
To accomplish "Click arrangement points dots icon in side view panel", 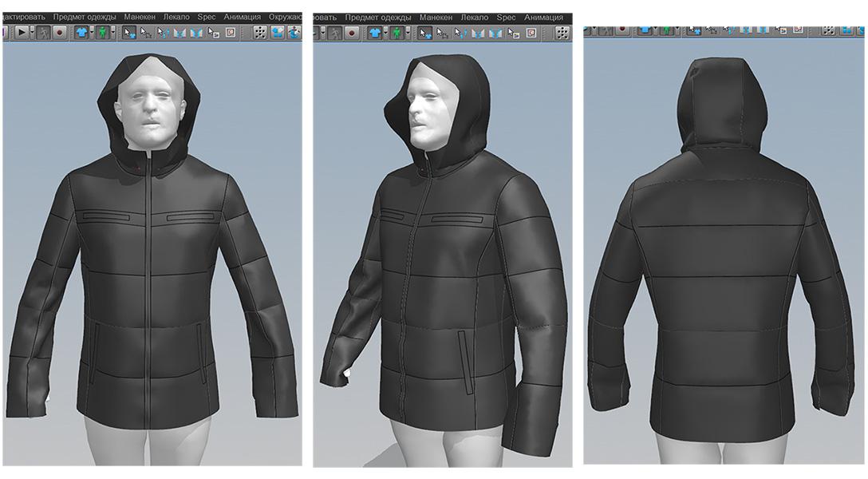I will 562,33.
